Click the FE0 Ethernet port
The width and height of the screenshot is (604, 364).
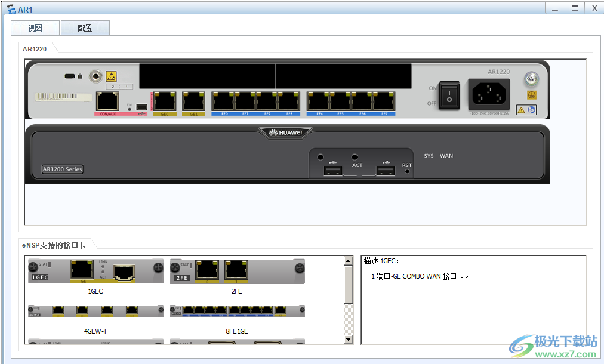click(x=223, y=101)
